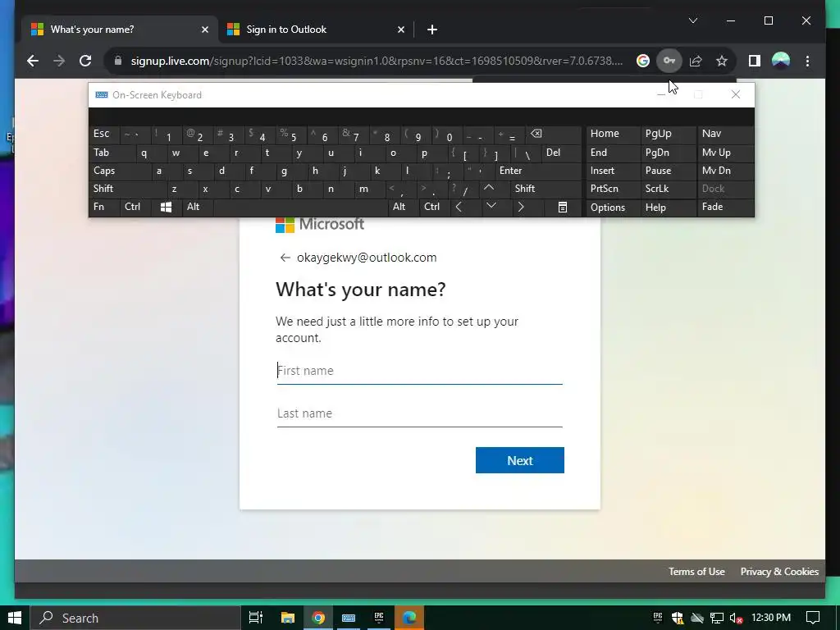Open the Chrome side panel
Screen dimensions: 840x630
click(x=755, y=61)
